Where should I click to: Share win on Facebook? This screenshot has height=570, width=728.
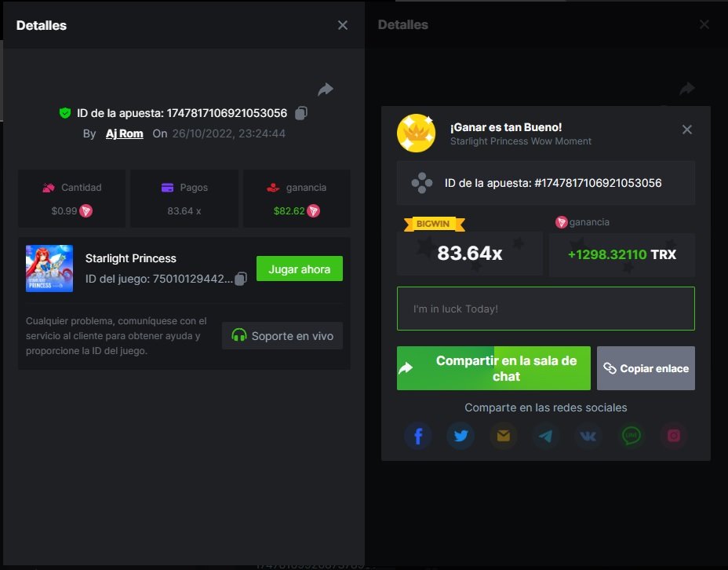click(418, 437)
